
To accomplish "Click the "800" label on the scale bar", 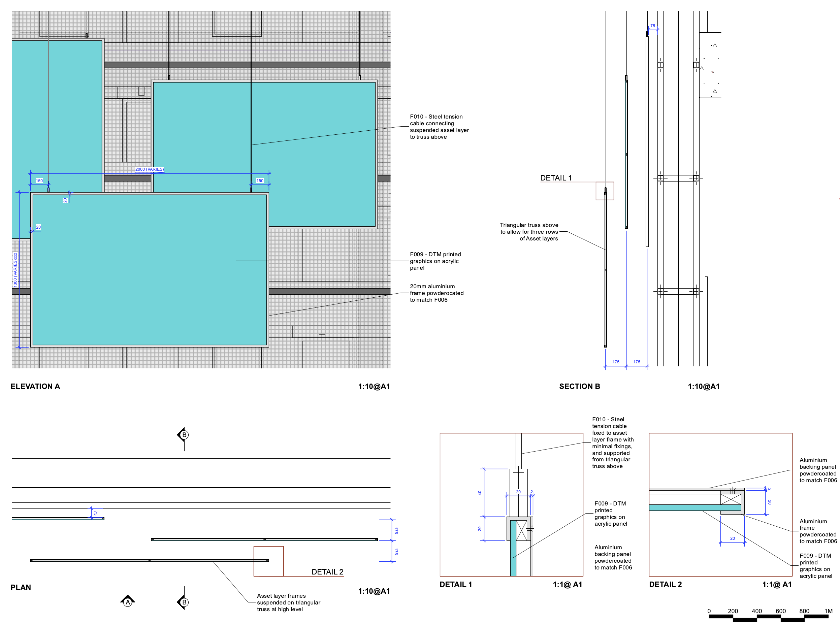I will (x=804, y=611).
